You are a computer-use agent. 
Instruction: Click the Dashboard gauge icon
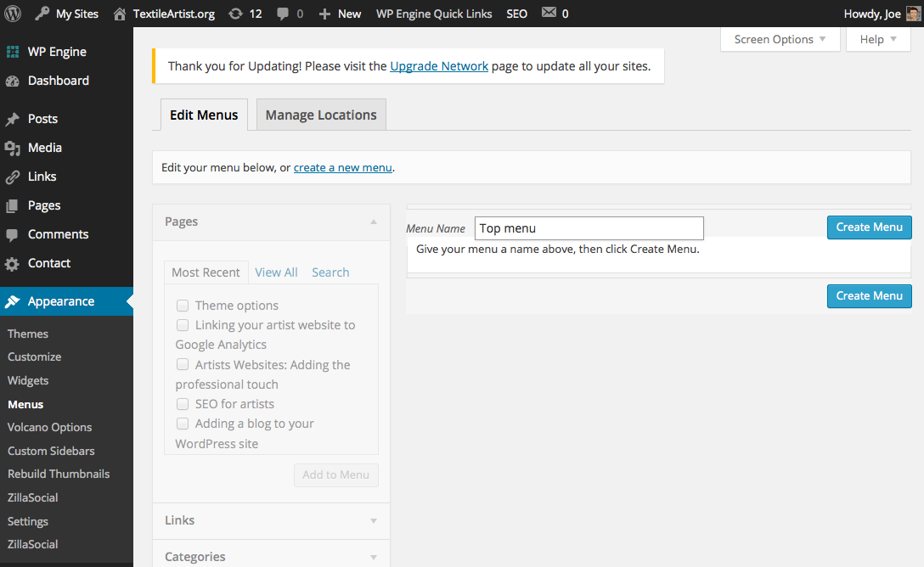pyautogui.click(x=13, y=81)
